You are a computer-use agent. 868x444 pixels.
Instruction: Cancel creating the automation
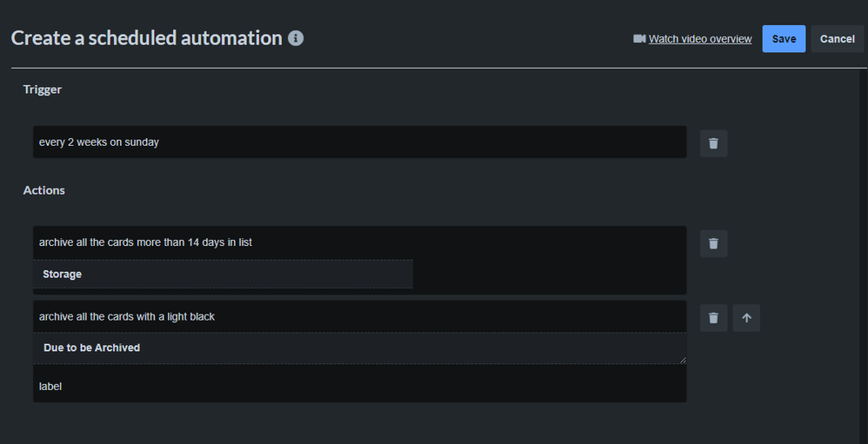[837, 39]
